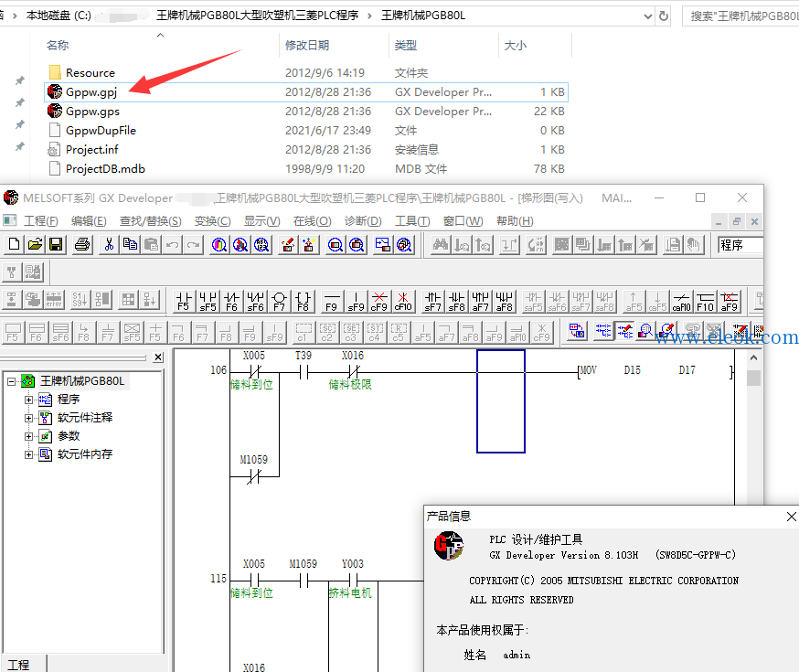Save the project with the floppy disk icon
The height and width of the screenshot is (672, 799).
click(56, 244)
